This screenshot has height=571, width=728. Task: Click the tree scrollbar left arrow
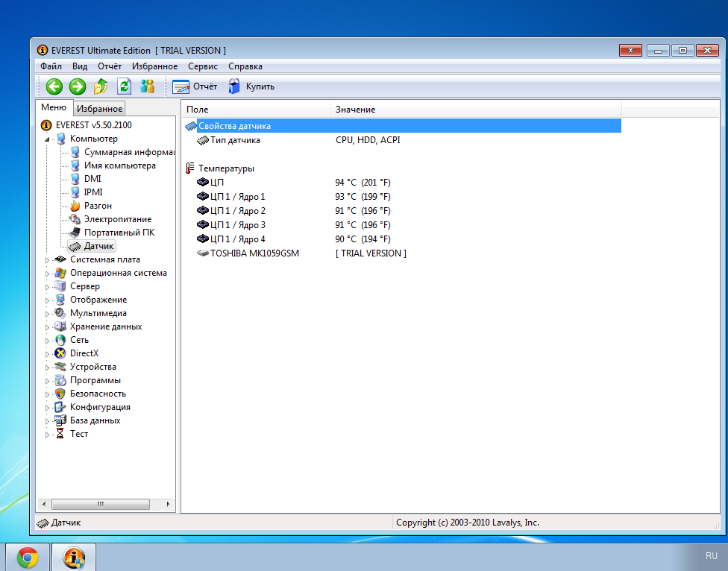44,504
